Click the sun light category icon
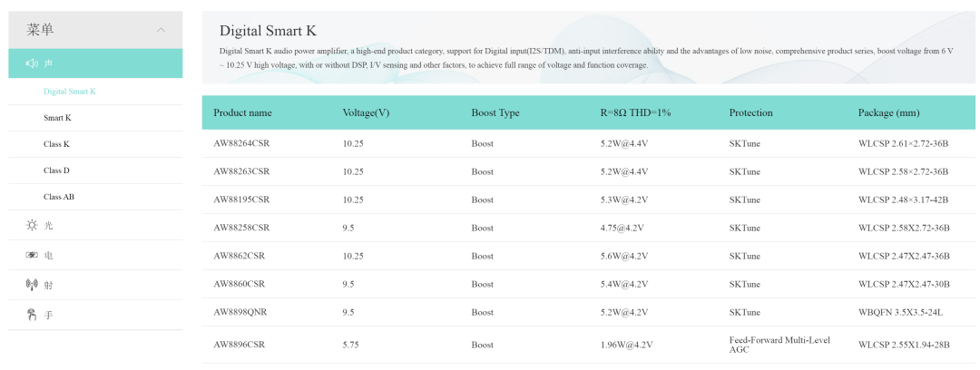 [x=32, y=225]
